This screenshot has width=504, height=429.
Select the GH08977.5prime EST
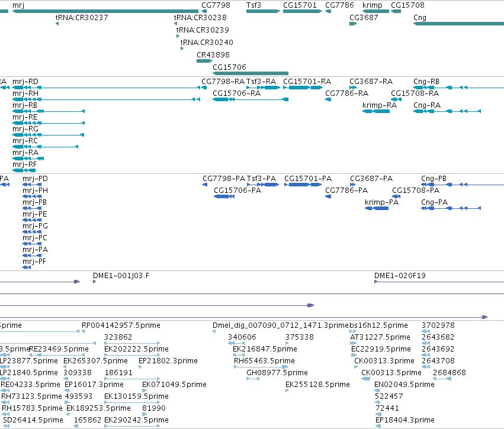(253, 379)
